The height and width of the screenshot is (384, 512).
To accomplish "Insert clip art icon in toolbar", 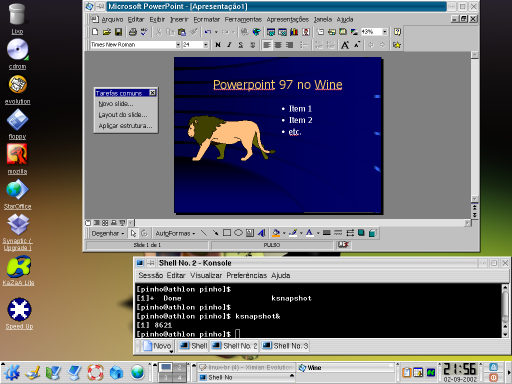I will click(x=306, y=32).
